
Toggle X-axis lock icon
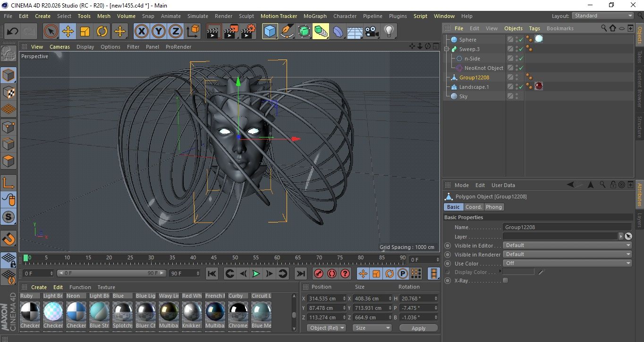(x=141, y=32)
